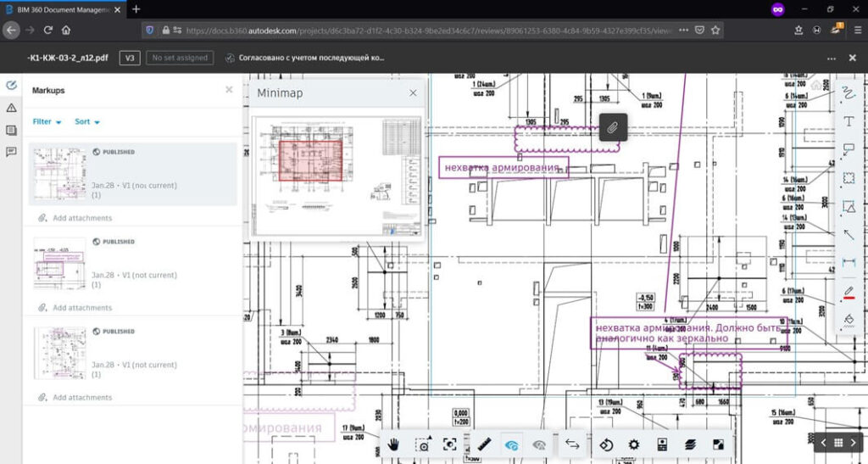Go back in browser history
The height and width of the screenshot is (464, 868).
tap(12, 31)
